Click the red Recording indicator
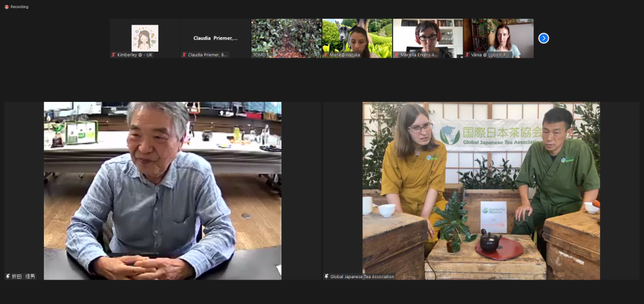 (6, 7)
